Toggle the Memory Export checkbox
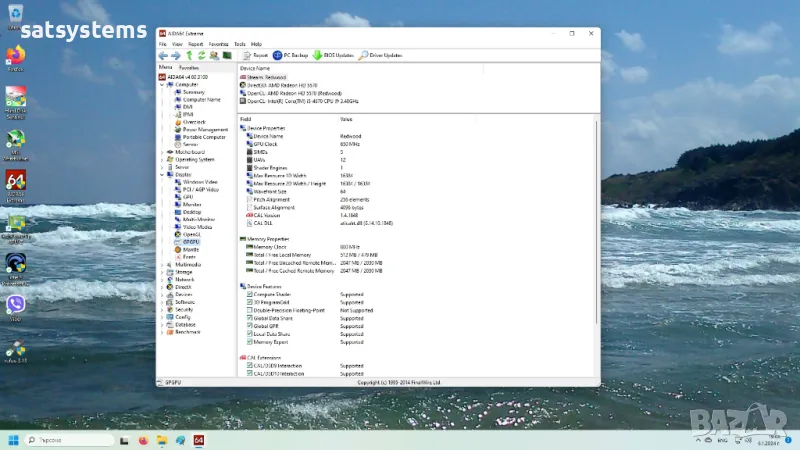This screenshot has height=450, width=800. 250,342
